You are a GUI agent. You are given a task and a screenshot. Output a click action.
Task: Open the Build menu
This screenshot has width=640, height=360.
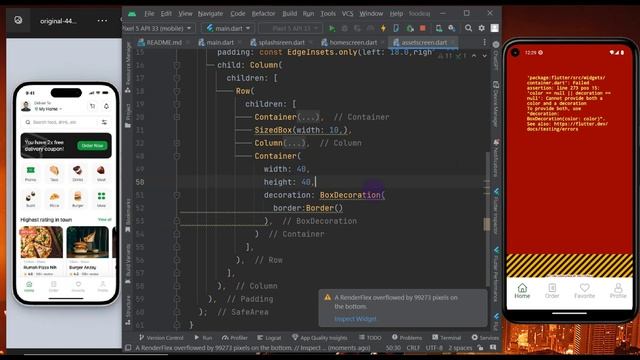click(289, 13)
